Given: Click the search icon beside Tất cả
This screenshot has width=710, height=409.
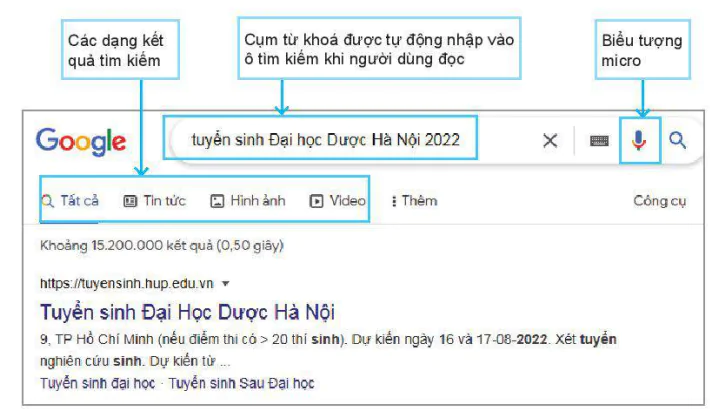Looking at the screenshot, I should tap(47, 201).
